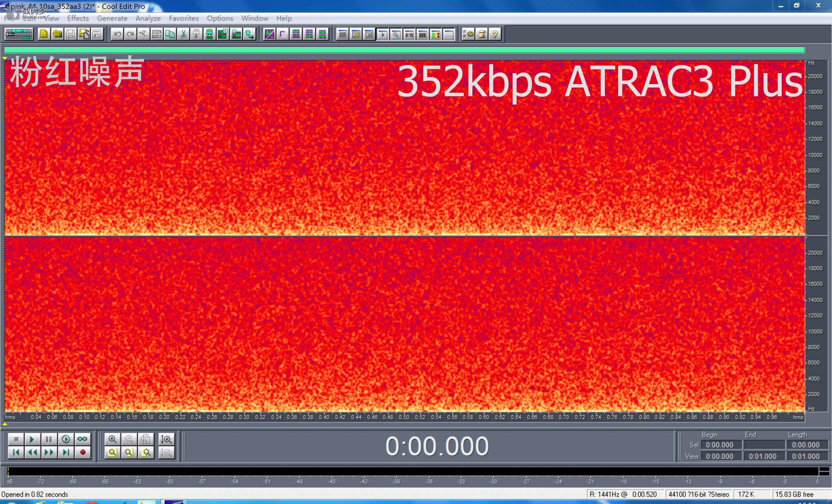Click the green display range bar above spectrogram

tap(404, 50)
